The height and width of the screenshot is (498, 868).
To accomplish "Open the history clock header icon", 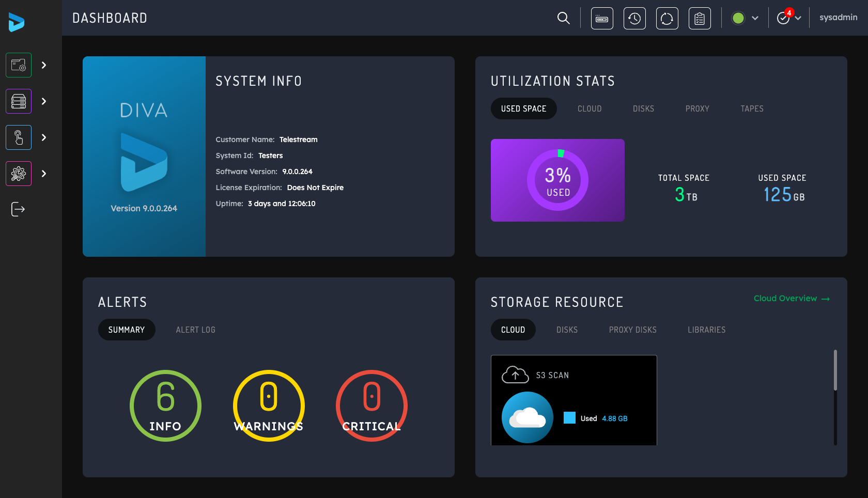I will 634,18.
